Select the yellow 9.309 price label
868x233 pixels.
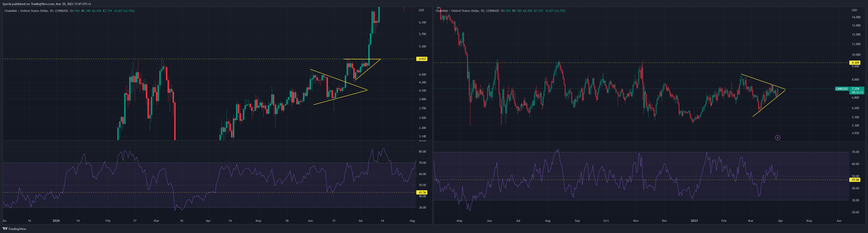coord(855,63)
